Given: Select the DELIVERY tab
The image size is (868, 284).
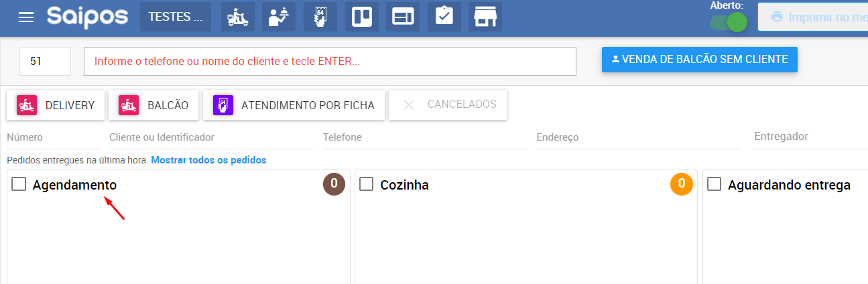Looking at the screenshot, I should coord(56,105).
